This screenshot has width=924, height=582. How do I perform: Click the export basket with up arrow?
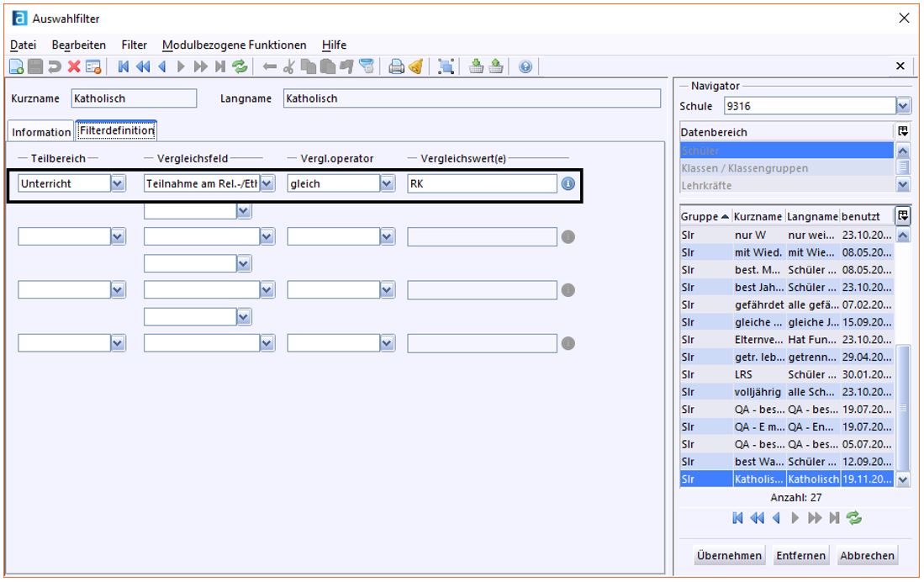pyautogui.click(x=496, y=66)
